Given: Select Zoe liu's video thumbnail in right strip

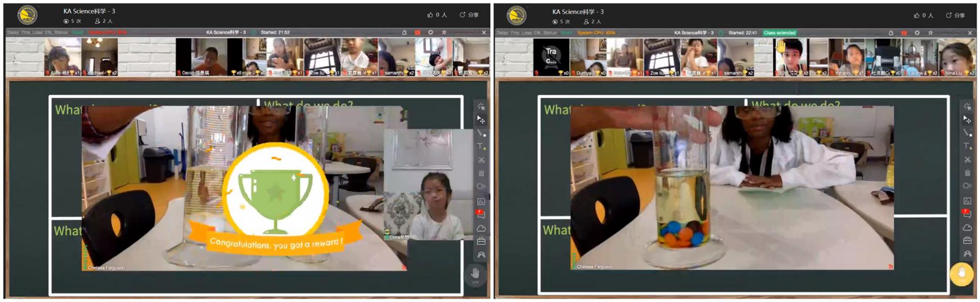Looking at the screenshot, I should point(662,57).
